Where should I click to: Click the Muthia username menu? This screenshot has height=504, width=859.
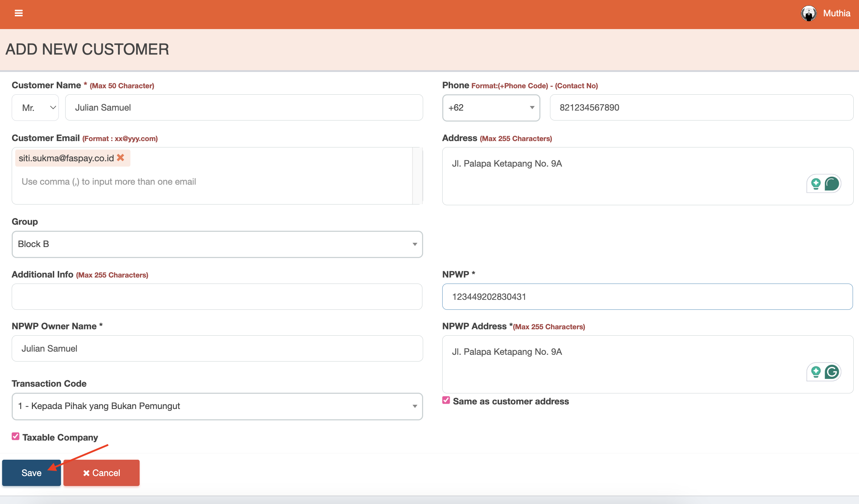point(836,13)
